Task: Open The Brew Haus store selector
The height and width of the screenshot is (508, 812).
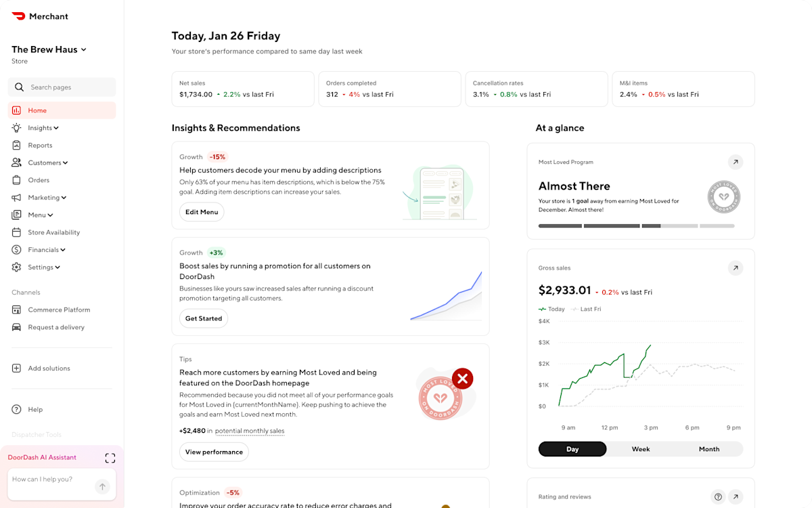Action: (x=49, y=49)
